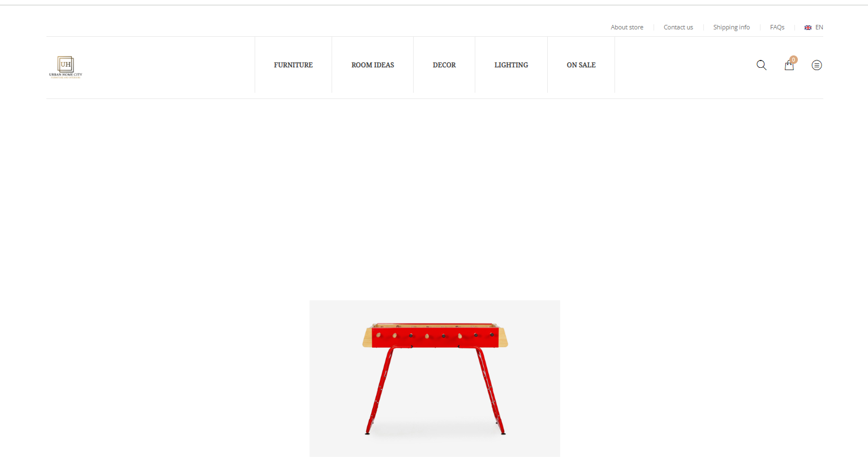
Task: Open the search magnifier icon
Action: [x=762, y=65]
